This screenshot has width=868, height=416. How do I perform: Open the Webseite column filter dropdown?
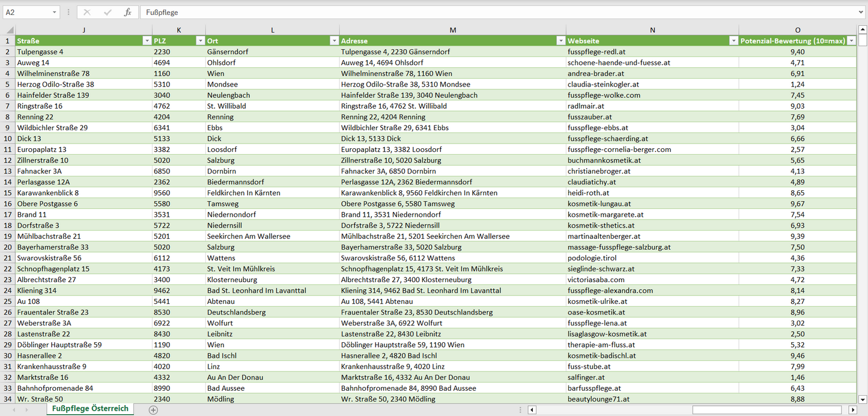point(733,41)
